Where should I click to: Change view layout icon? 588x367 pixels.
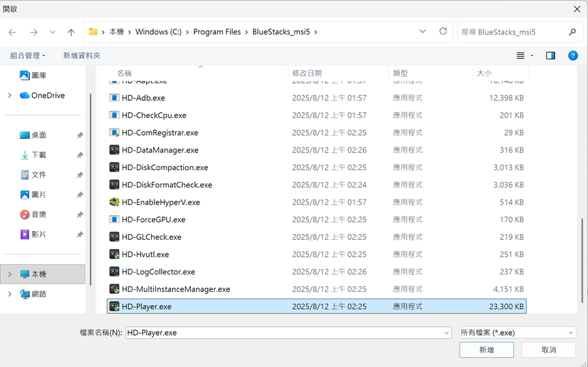(x=520, y=55)
